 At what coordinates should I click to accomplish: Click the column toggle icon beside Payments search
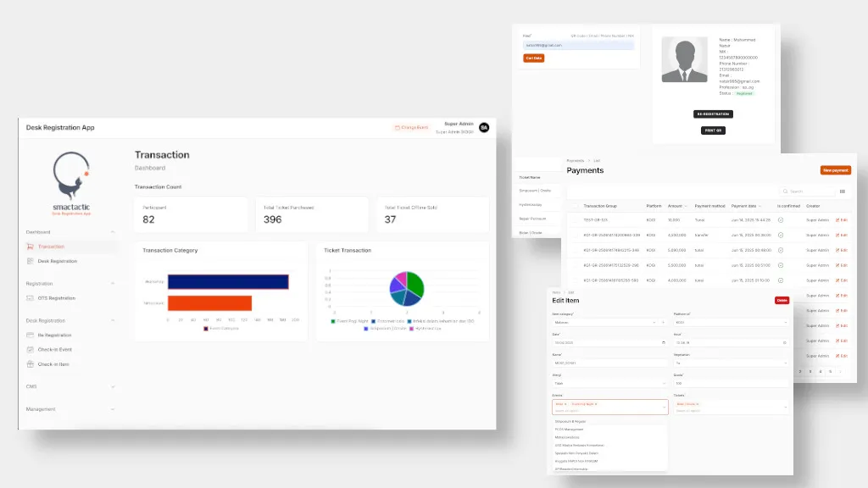coord(842,191)
